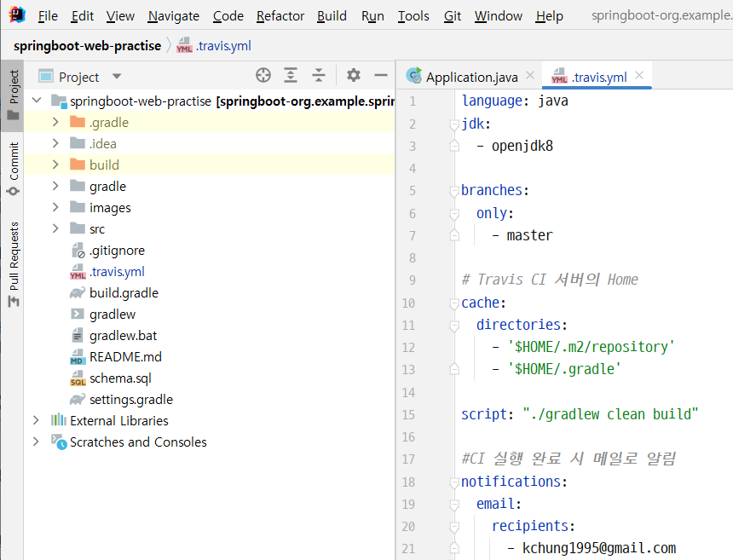Open Project panel settings gear

pyautogui.click(x=354, y=75)
